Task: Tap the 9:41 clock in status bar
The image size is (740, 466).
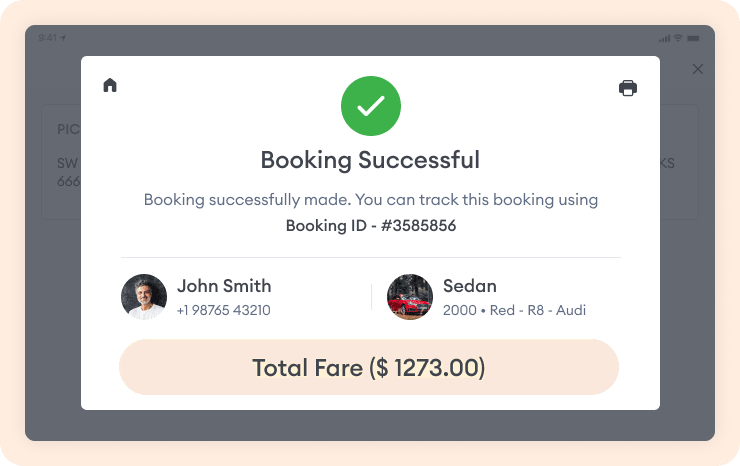Action: tap(48, 38)
